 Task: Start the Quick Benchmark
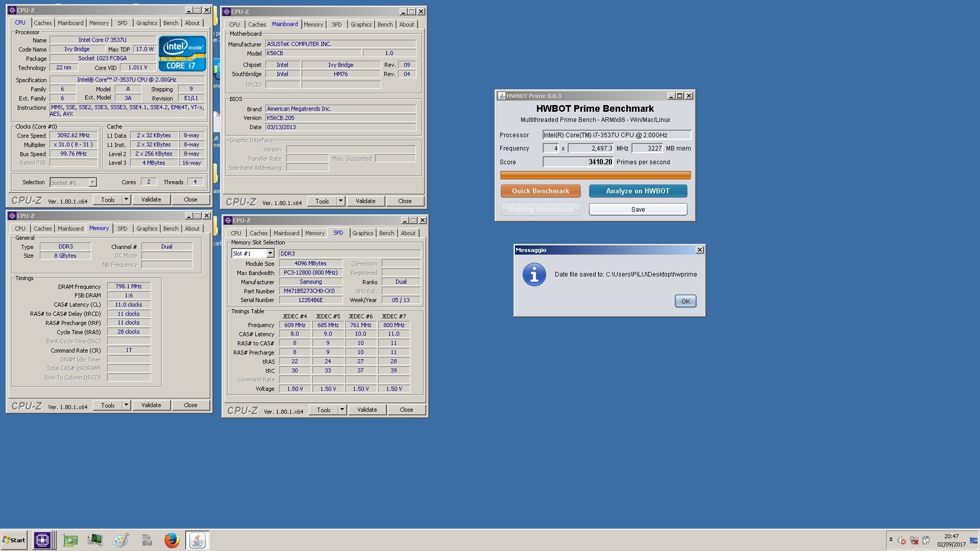[x=541, y=191]
